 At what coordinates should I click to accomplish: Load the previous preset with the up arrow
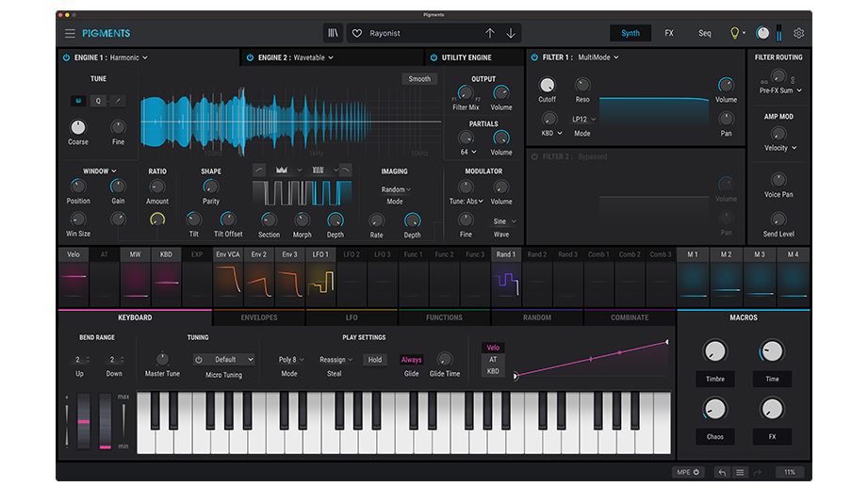coord(489,33)
